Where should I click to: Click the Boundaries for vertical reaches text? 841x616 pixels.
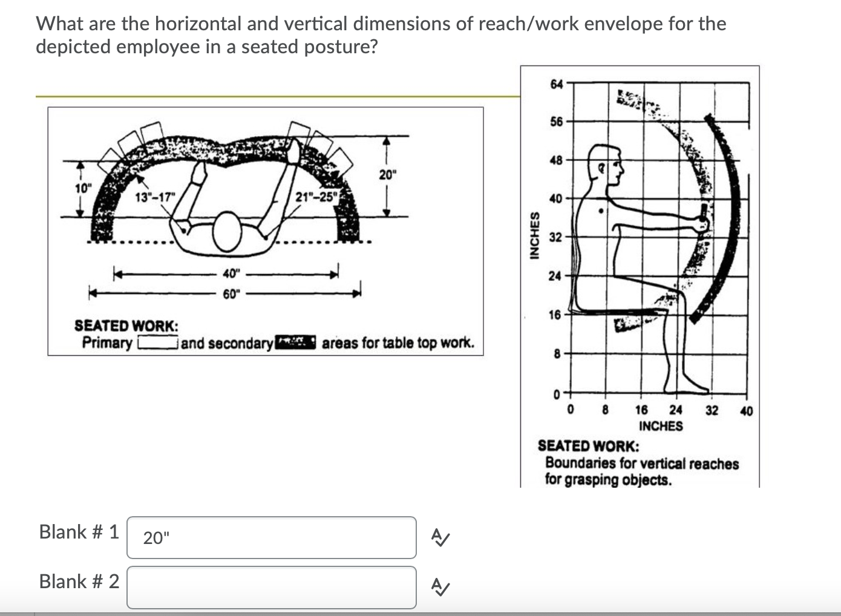pos(642,464)
